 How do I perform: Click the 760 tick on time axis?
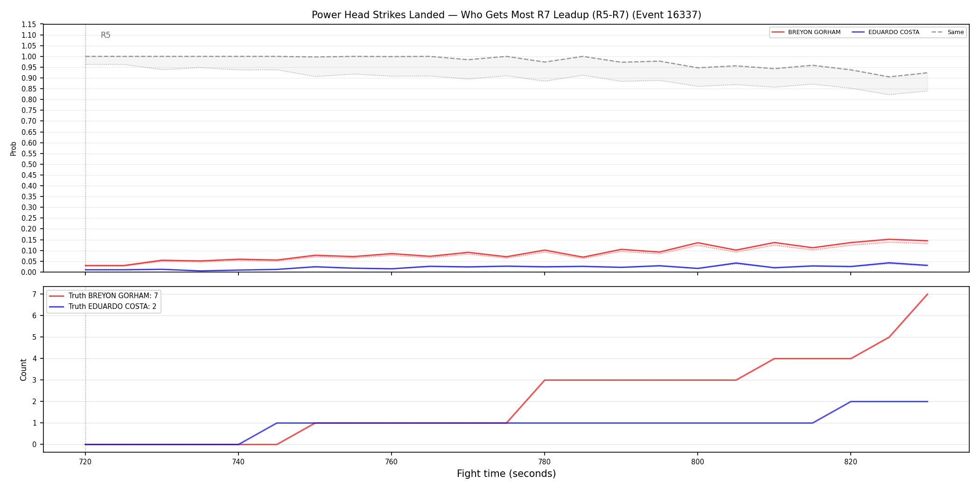(x=392, y=462)
